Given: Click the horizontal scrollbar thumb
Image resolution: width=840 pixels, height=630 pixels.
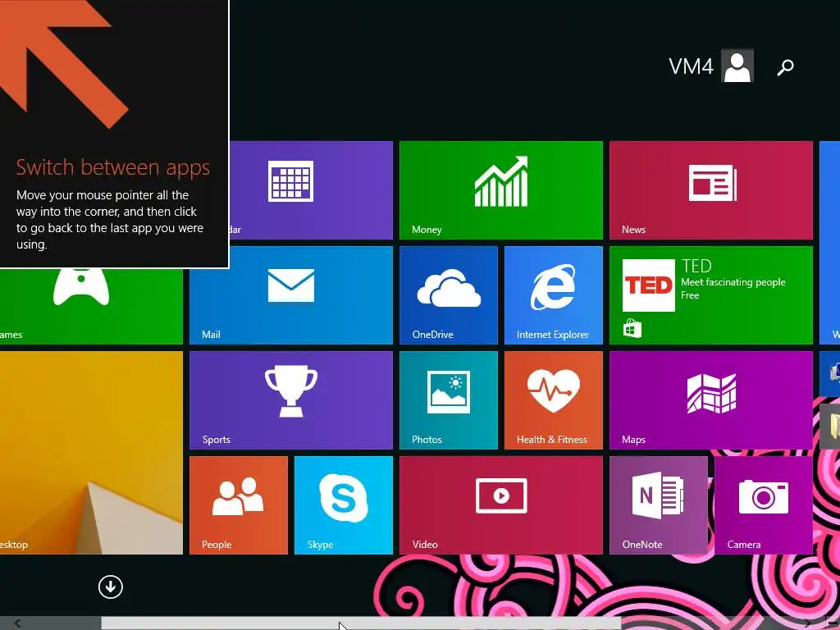Looking at the screenshot, I should (x=361, y=623).
